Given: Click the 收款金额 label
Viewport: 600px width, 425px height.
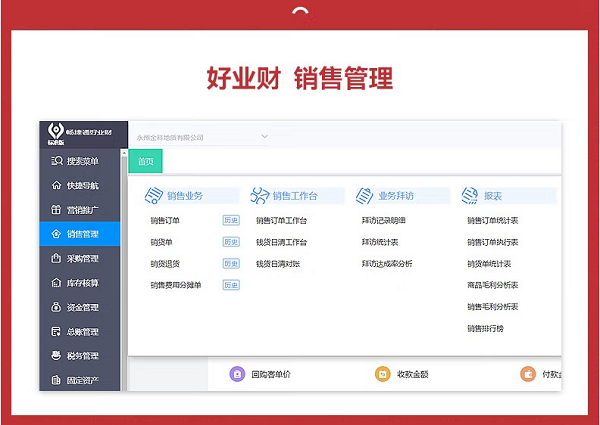Looking at the screenshot, I should click(x=412, y=374).
